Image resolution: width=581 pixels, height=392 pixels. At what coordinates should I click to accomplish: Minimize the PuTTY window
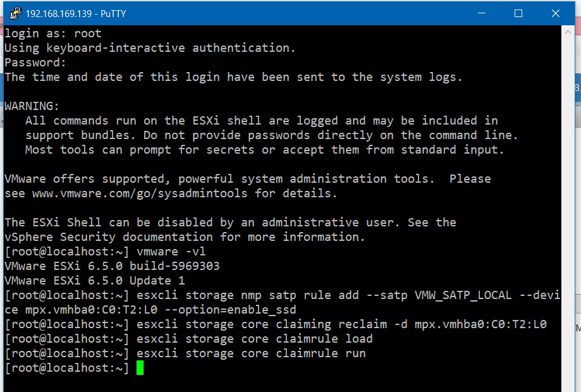[481, 13]
